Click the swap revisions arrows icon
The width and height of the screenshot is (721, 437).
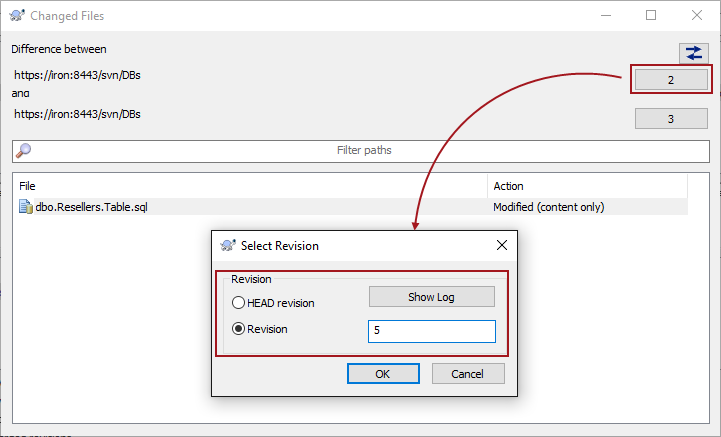coord(692,53)
